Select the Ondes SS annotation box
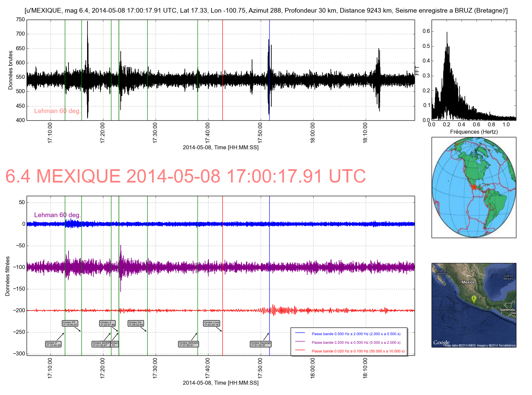532x395 pixels. (136, 323)
